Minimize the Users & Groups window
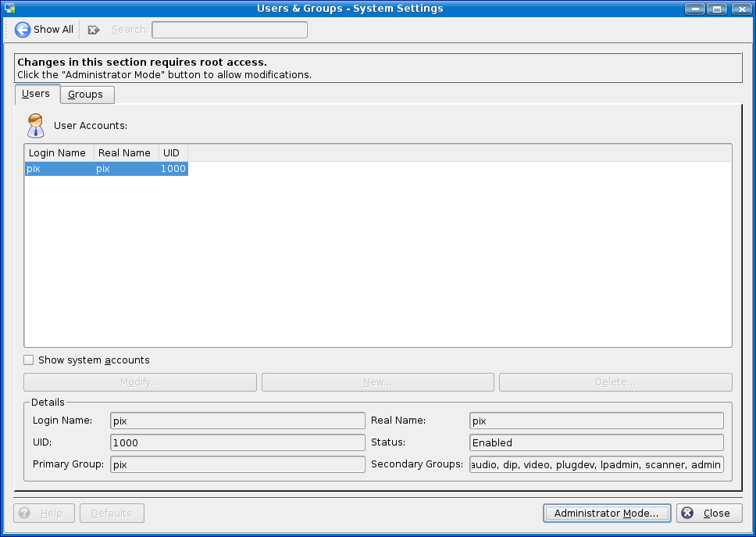Viewport: 756px width, 537px height. pyautogui.click(x=696, y=9)
